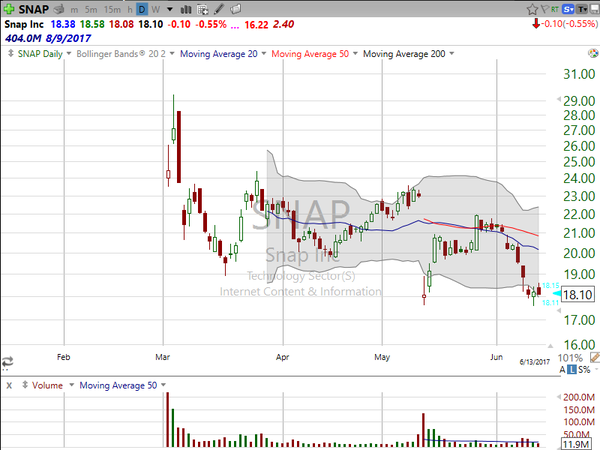Select the pencil drawing tools icon
The height and width of the screenshot is (450, 600).
(x=219, y=8)
